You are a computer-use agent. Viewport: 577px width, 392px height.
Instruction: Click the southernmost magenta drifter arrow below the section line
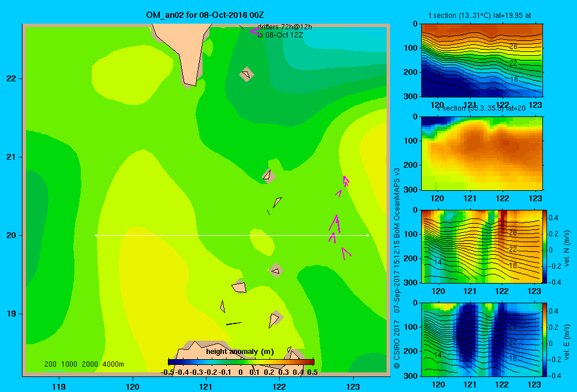pos(346,254)
